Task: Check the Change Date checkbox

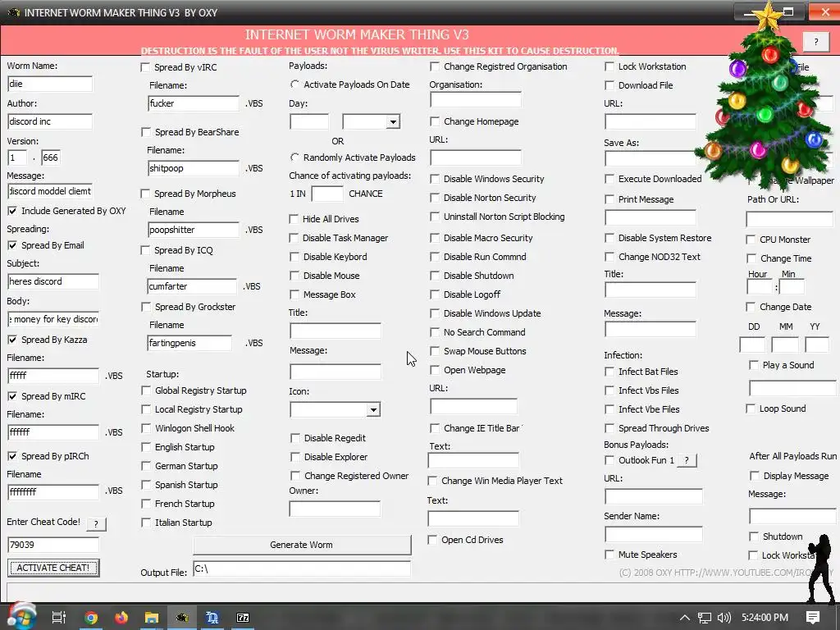Action: (x=751, y=307)
